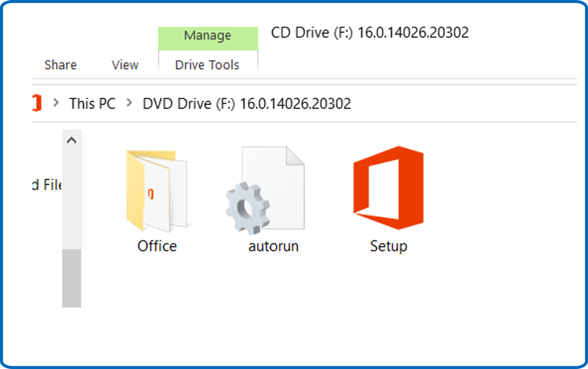
Task: Select the Office folder name label
Action: [157, 246]
